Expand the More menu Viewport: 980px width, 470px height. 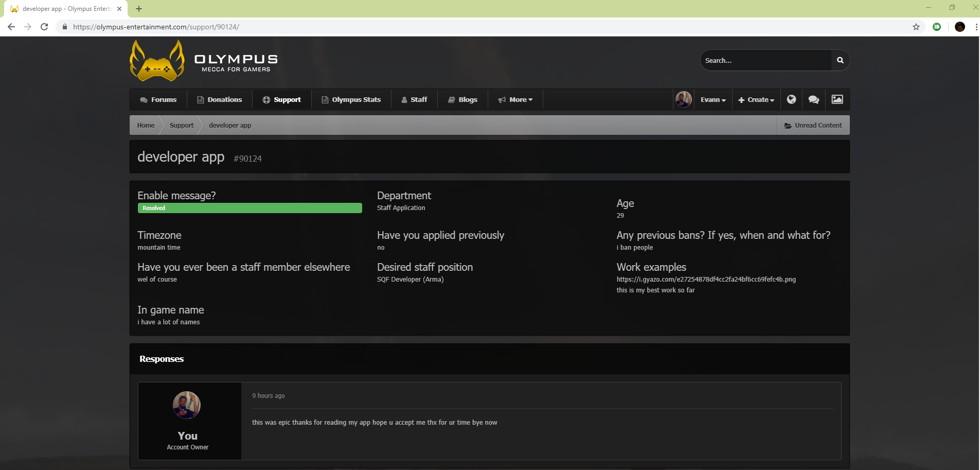[515, 99]
